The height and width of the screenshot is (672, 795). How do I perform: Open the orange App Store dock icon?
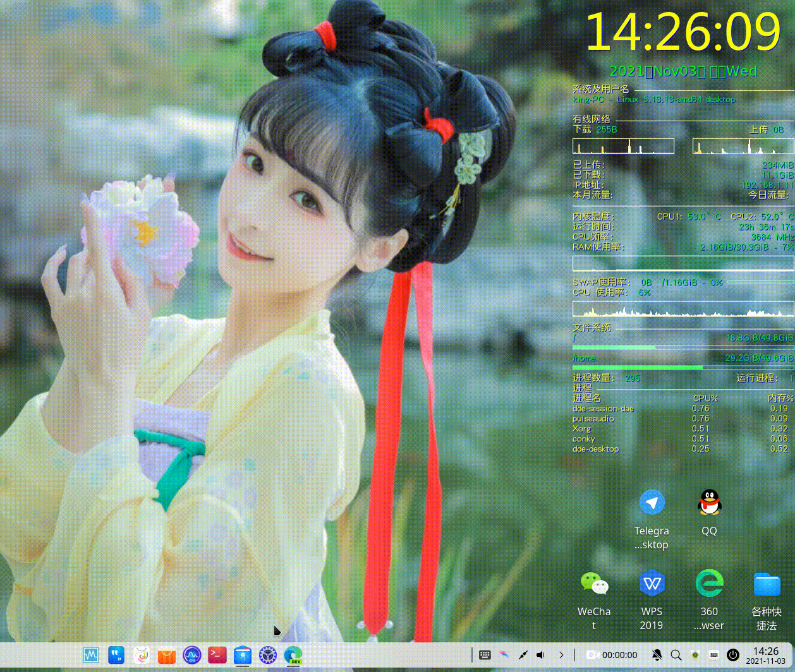pyautogui.click(x=167, y=656)
